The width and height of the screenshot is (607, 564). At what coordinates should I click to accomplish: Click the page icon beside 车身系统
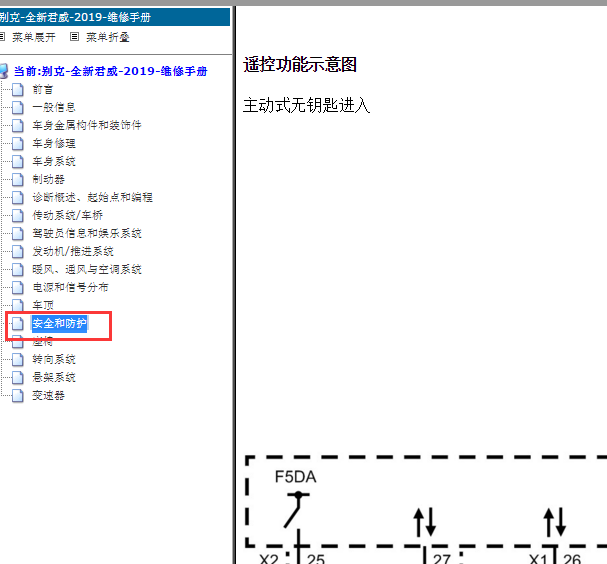(x=17, y=161)
